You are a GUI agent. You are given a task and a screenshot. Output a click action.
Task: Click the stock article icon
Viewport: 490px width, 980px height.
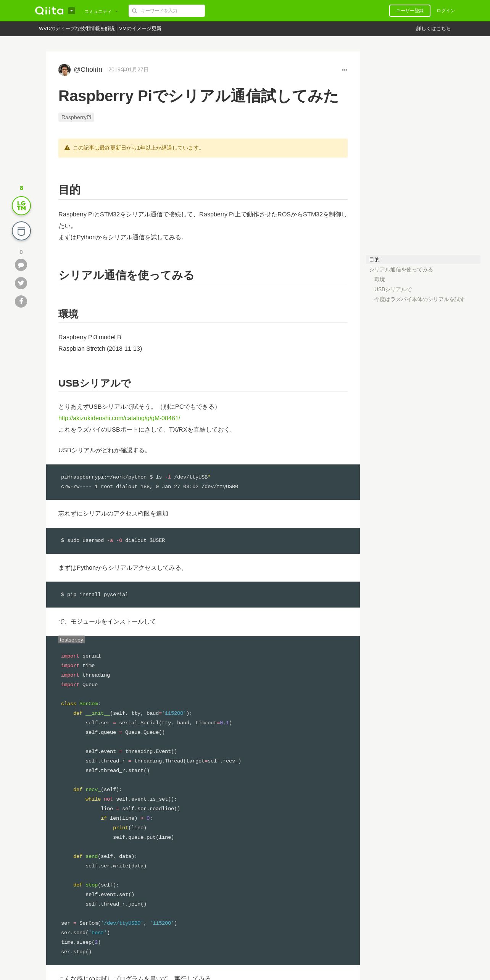[x=21, y=231]
